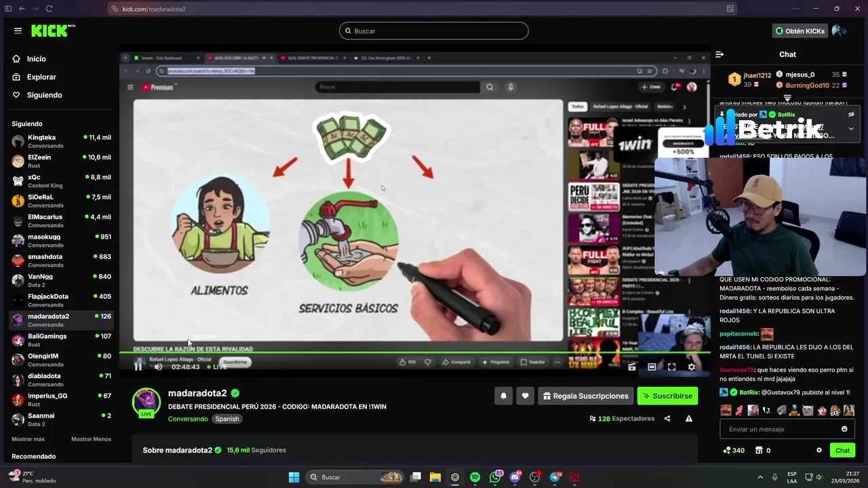
Task: Collapse list with Mostrar Menos
Action: 91,439
